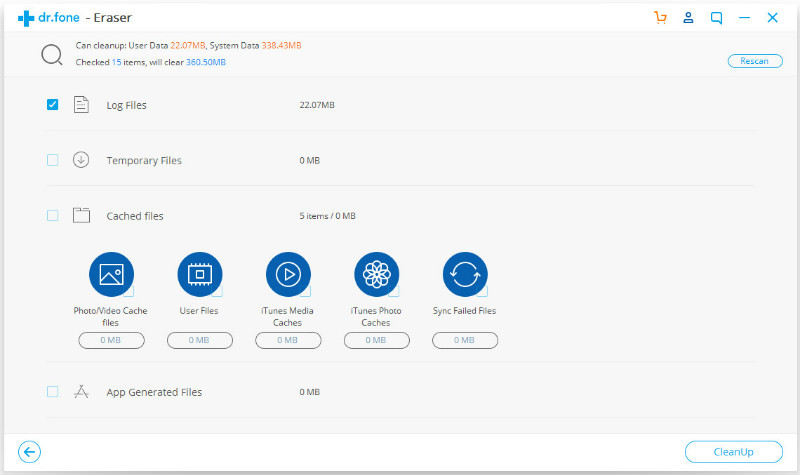Click the 'Sync Failed Files' caption
The height and width of the screenshot is (475, 800).
[x=464, y=311]
